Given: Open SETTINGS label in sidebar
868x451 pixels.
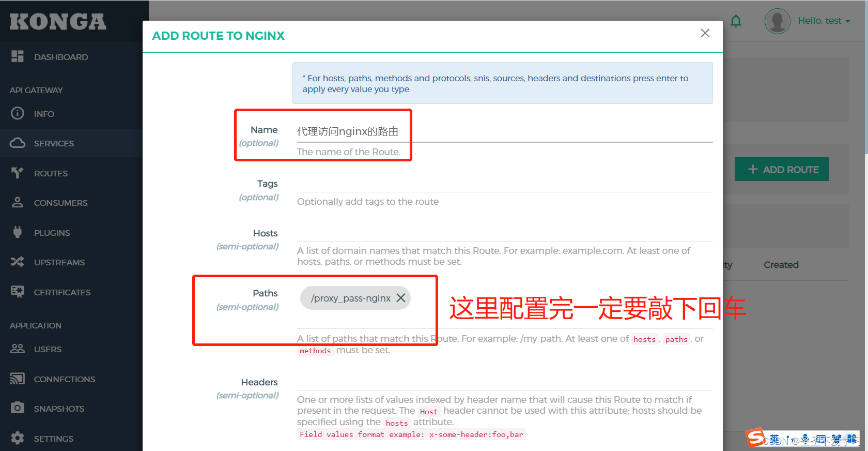Looking at the screenshot, I should (x=54, y=439).
